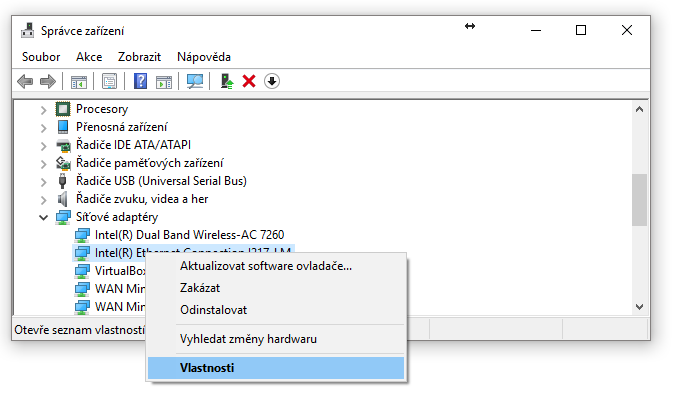Expand Řadiče zvuku, videa a her node

(43, 200)
